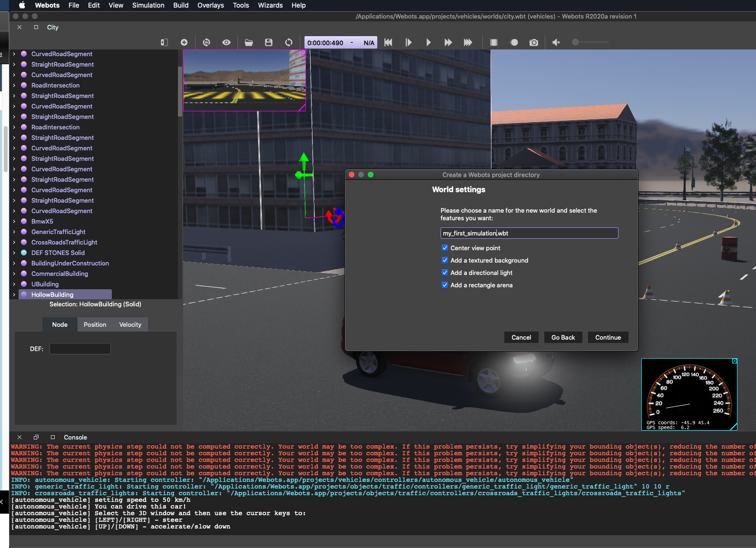Switch to the Velocity tab
Viewport: 756px width, 548px height.
pyautogui.click(x=130, y=324)
